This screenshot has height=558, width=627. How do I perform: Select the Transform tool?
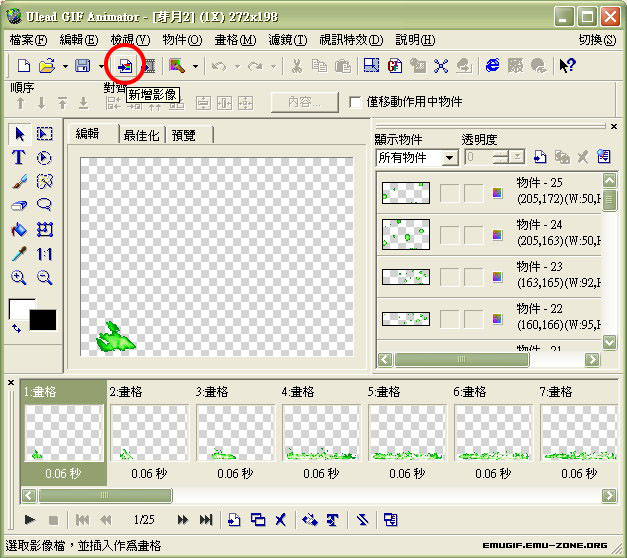click(x=44, y=230)
